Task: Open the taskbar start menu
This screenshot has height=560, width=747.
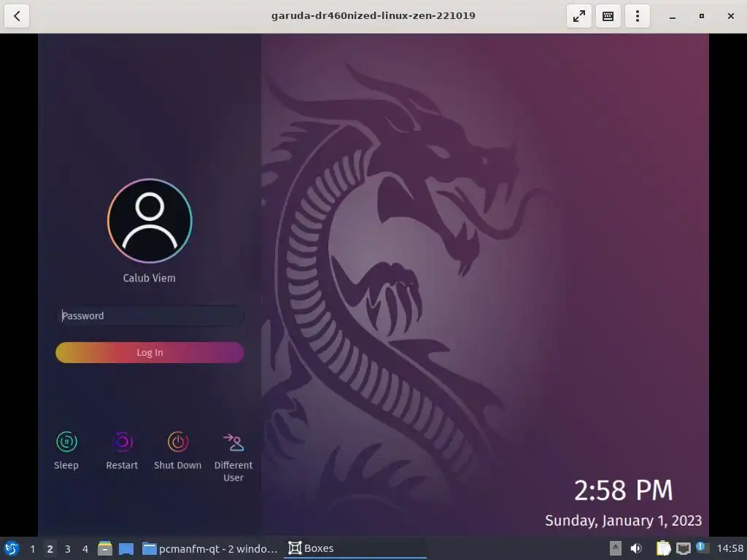Action: click(12, 548)
